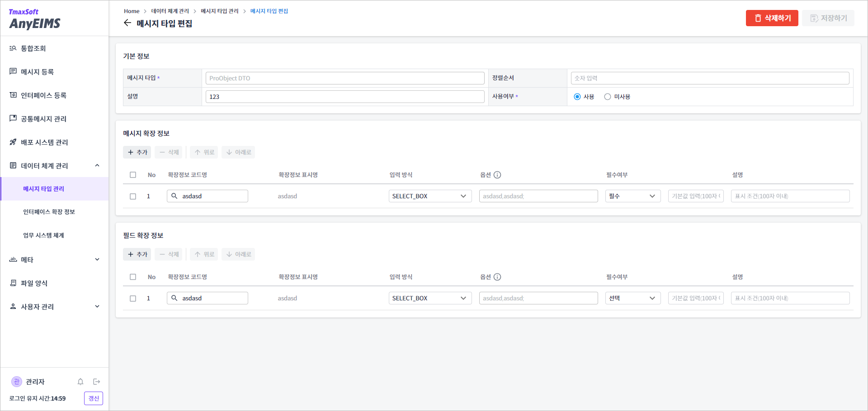Click the 정렬순서 number input field
The height and width of the screenshot is (411, 868).
[x=710, y=78]
